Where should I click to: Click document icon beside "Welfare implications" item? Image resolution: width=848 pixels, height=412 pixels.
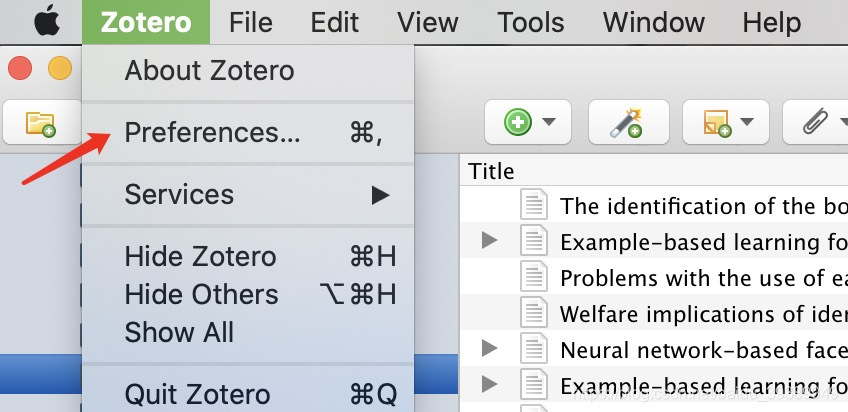click(534, 313)
